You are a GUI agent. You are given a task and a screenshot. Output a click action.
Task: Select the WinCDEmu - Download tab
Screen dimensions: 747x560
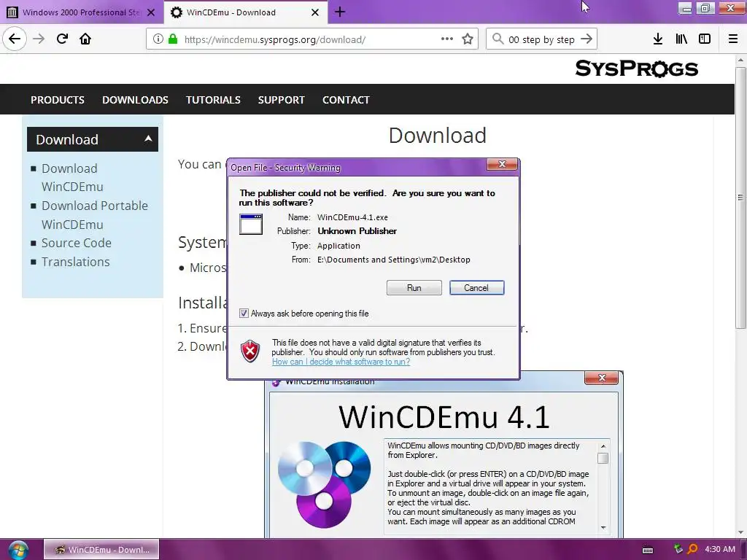(245, 12)
